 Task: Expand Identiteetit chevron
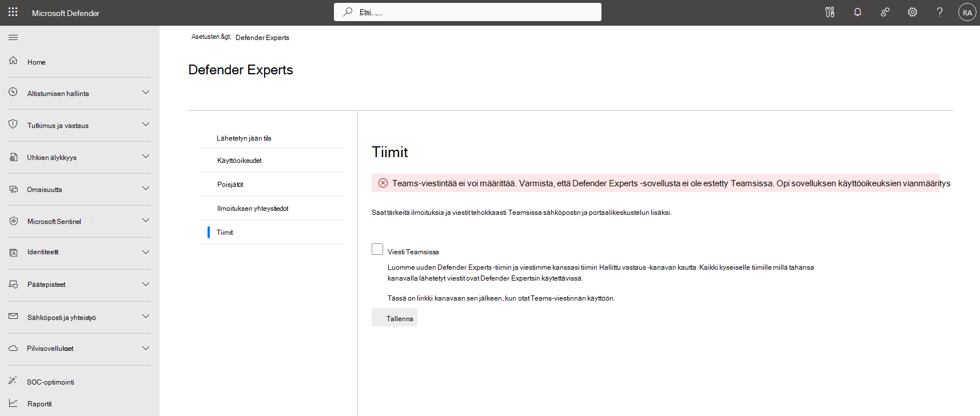click(146, 252)
